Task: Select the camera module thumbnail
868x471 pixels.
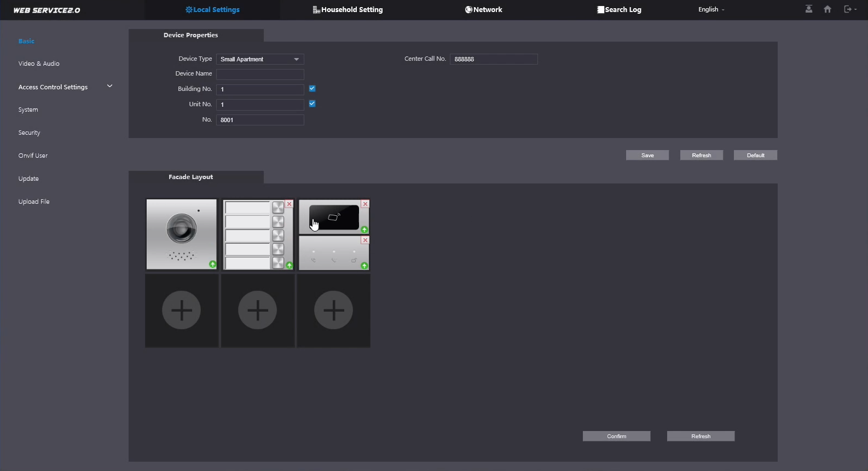Action: pos(181,234)
